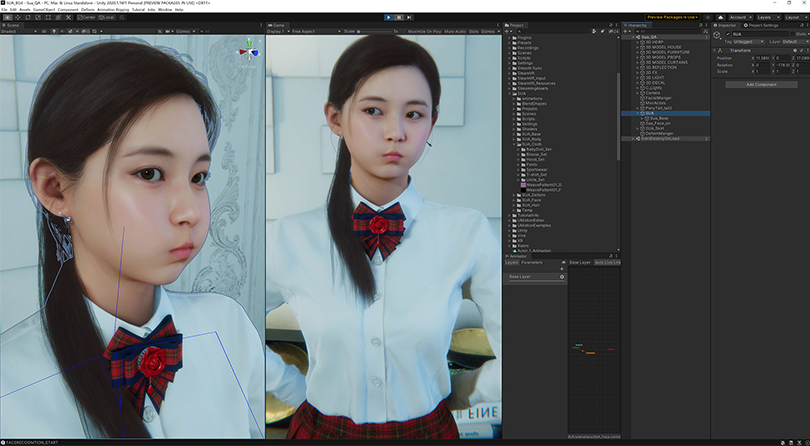Open the Layers dropdown in toolbar
This screenshot has height=446, width=810.
point(768,17)
